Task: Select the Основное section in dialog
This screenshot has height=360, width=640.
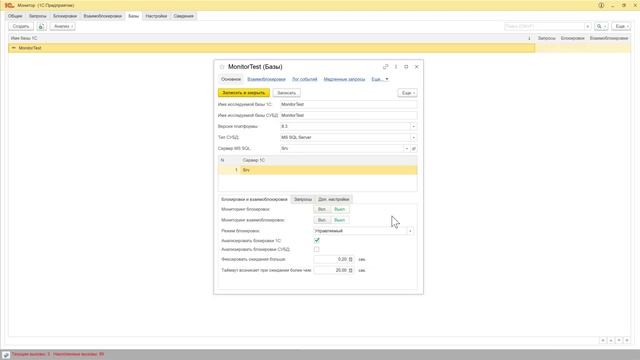Action: (x=231, y=79)
